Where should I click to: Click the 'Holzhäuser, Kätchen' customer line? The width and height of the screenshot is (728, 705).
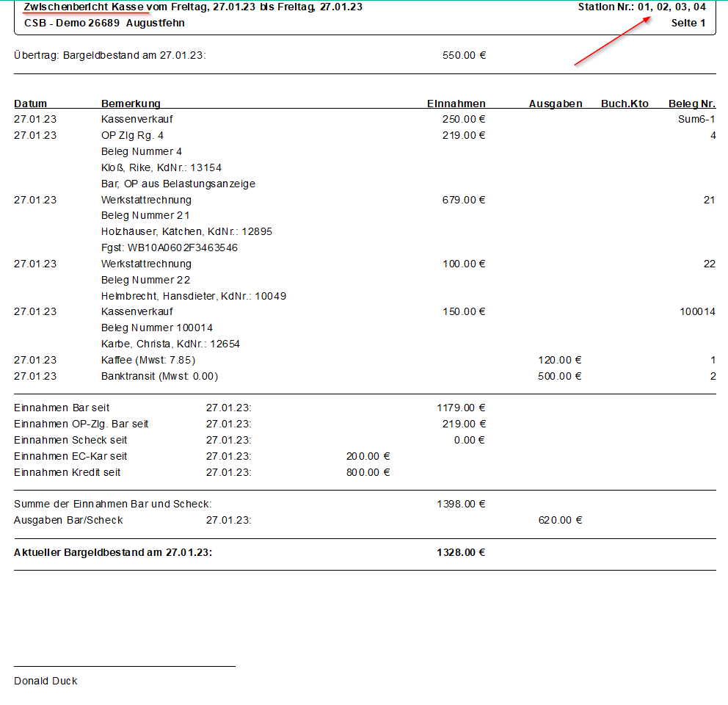[x=186, y=231]
